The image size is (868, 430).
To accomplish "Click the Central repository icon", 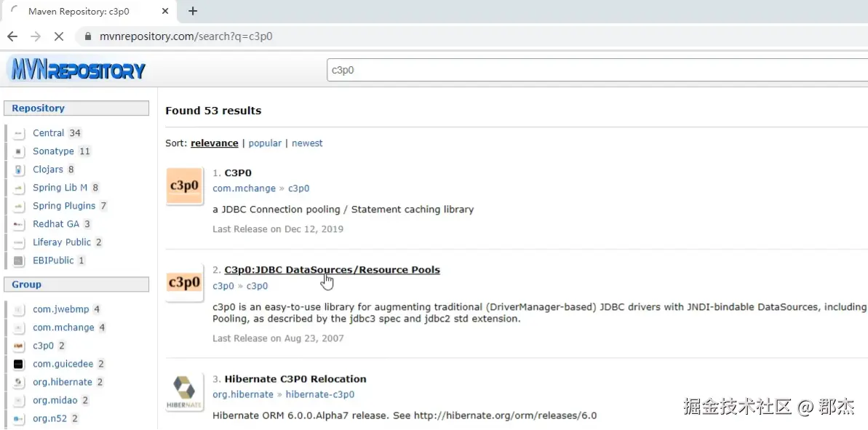I will tap(19, 133).
